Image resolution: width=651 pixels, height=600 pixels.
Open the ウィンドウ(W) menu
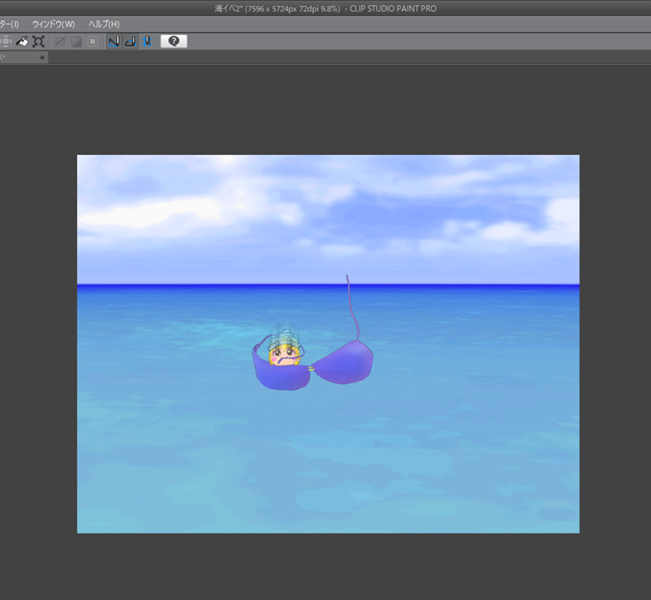54,24
